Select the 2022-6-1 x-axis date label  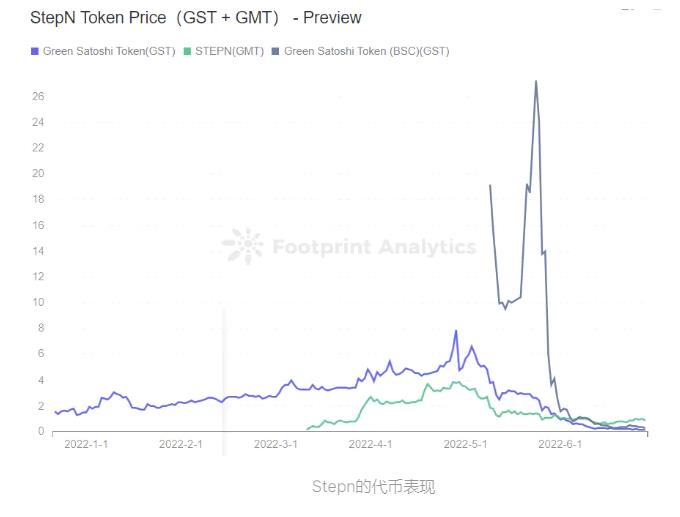point(559,444)
